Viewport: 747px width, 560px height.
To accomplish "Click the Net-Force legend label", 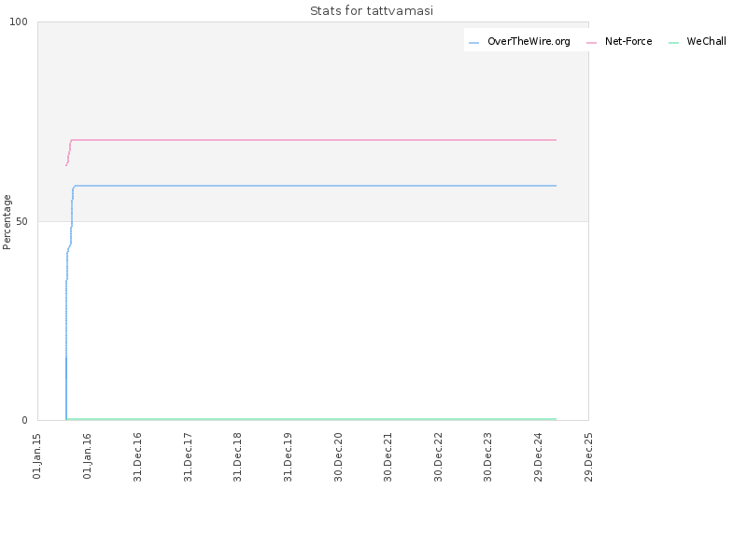I will [628, 41].
